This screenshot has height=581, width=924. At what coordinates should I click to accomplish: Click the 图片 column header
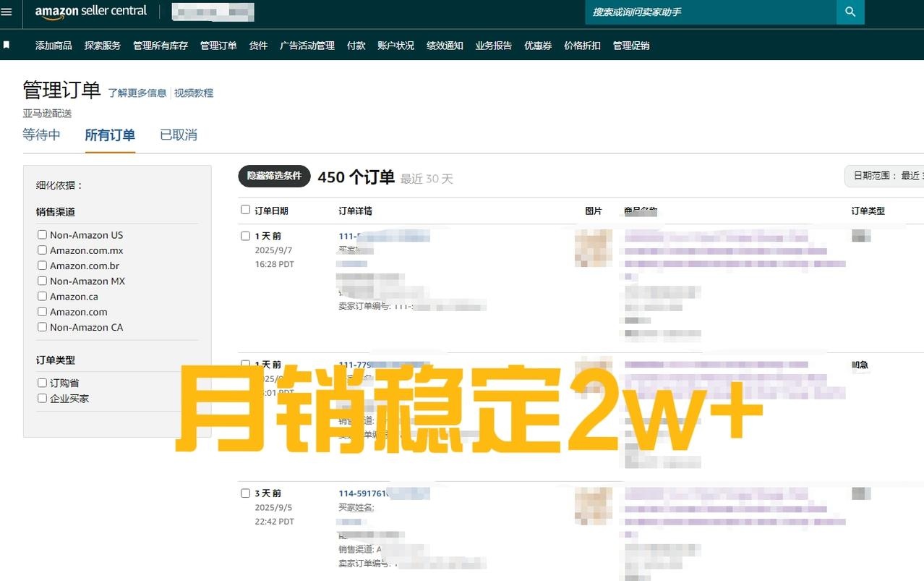[594, 211]
